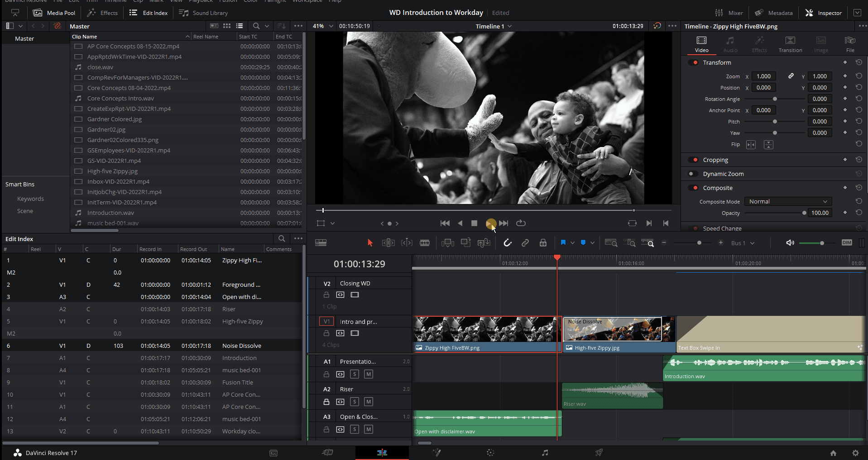
Task: Open Project Settings gear icon
Action: click(x=855, y=453)
